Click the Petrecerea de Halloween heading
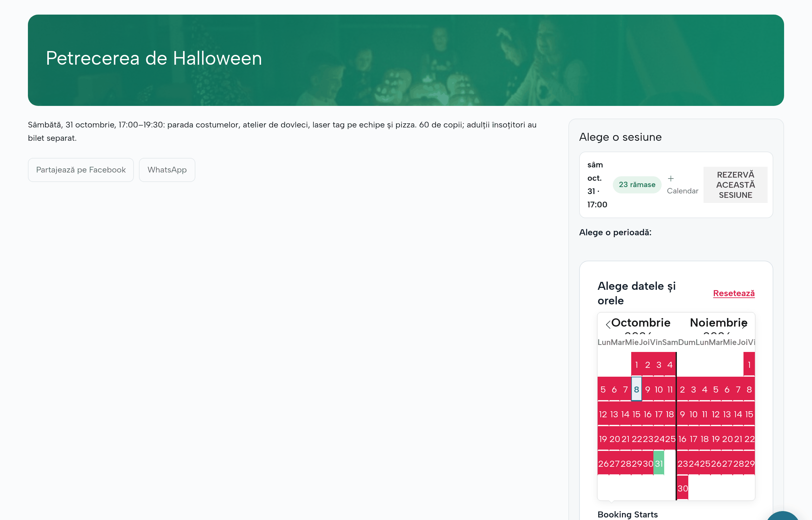 click(x=154, y=58)
